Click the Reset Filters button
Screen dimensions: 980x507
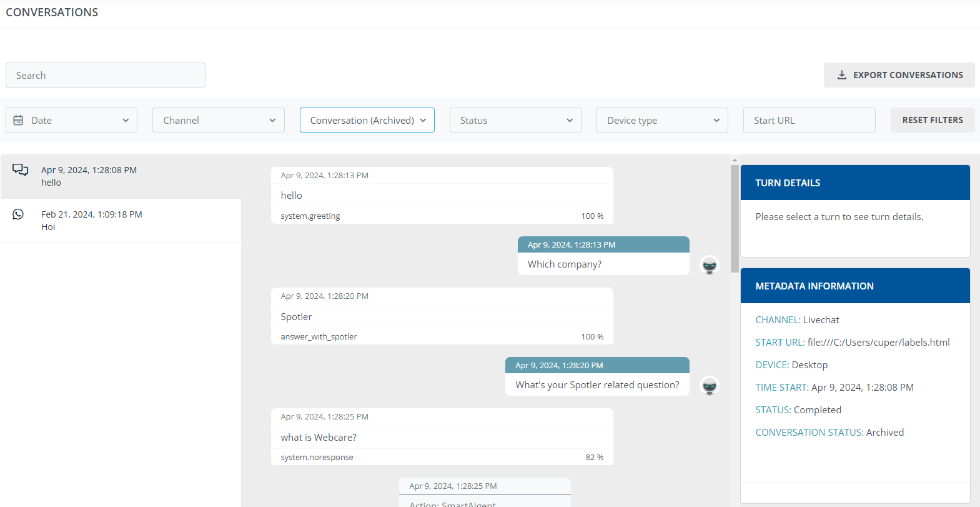click(933, 120)
